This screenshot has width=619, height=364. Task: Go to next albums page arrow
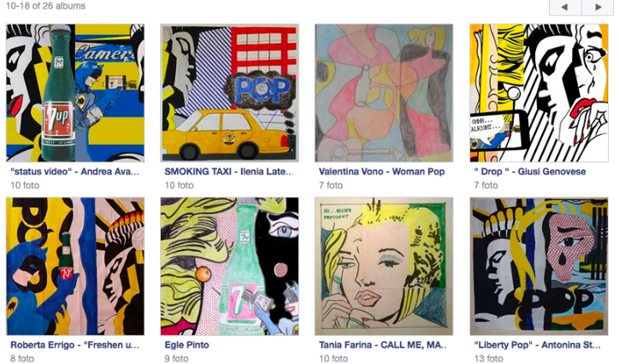pos(598,7)
